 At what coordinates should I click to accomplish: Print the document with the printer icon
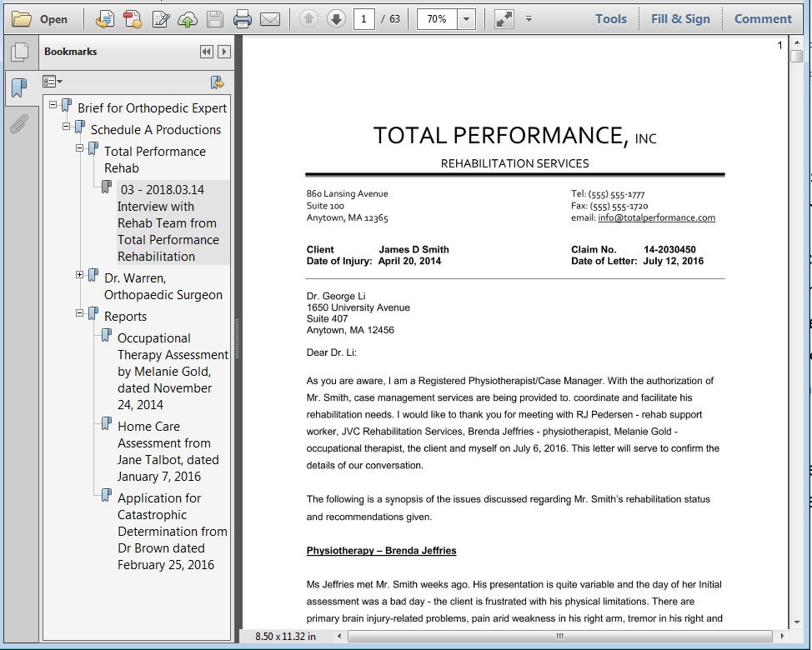pos(243,20)
